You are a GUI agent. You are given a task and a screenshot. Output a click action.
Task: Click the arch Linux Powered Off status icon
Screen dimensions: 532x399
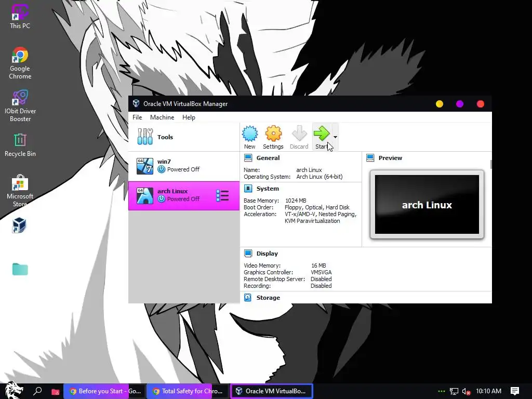161,198
